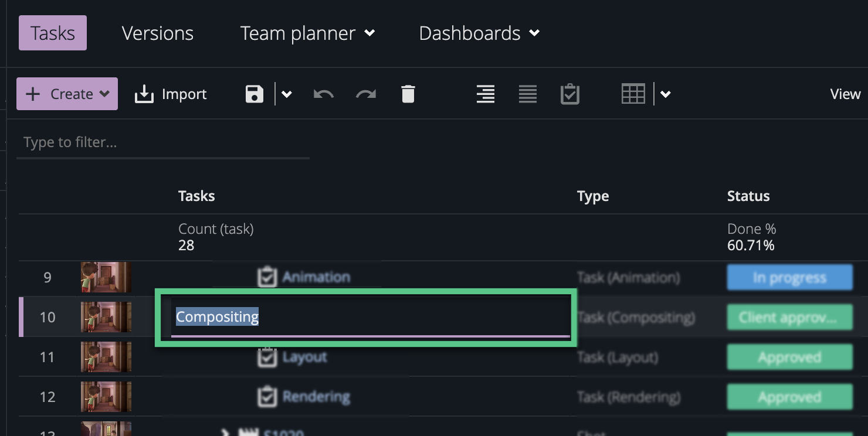Expand the save options dropdown arrow
This screenshot has height=436, width=868.
287,94
